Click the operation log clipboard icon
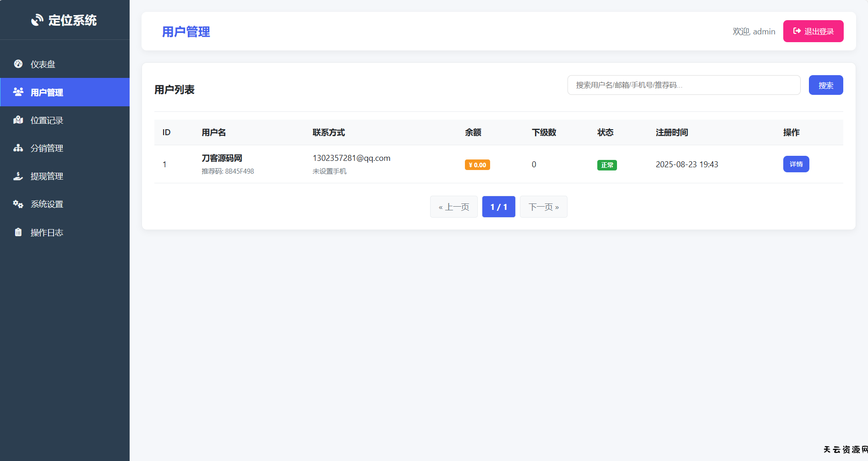This screenshot has height=461, width=868. pyautogui.click(x=18, y=232)
